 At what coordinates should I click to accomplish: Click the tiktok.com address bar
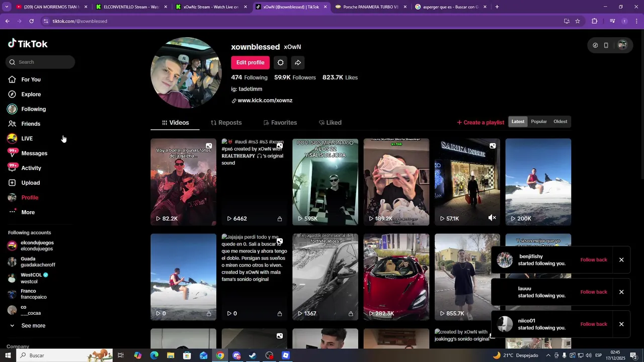(x=302, y=21)
